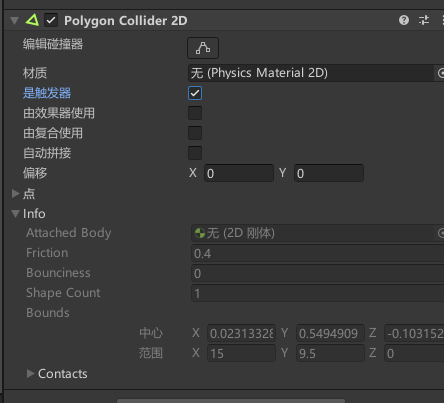Open the component presets slider icon
Image resolution: width=444 pixels, height=403 pixels.
pyautogui.click(x=424, y=20)
